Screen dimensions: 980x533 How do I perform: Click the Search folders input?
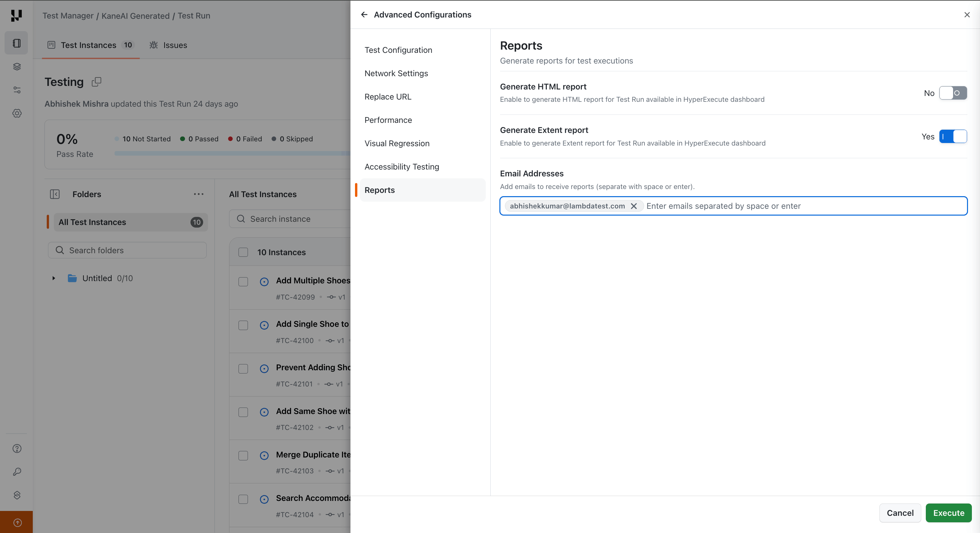point(128,250)
